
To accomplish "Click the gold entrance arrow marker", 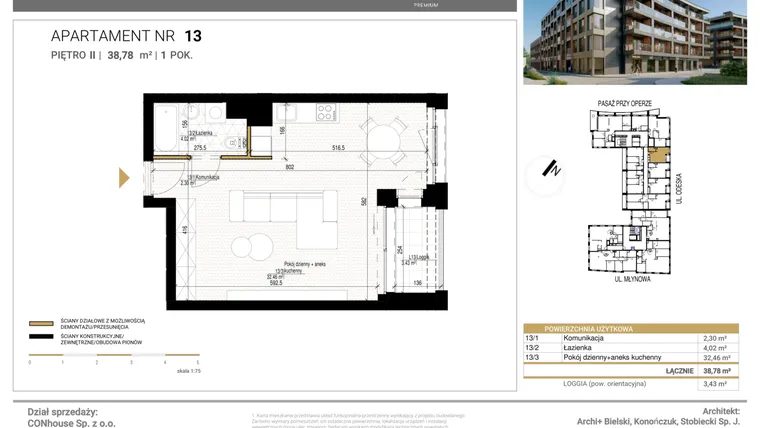I will (x=124, y=177).
